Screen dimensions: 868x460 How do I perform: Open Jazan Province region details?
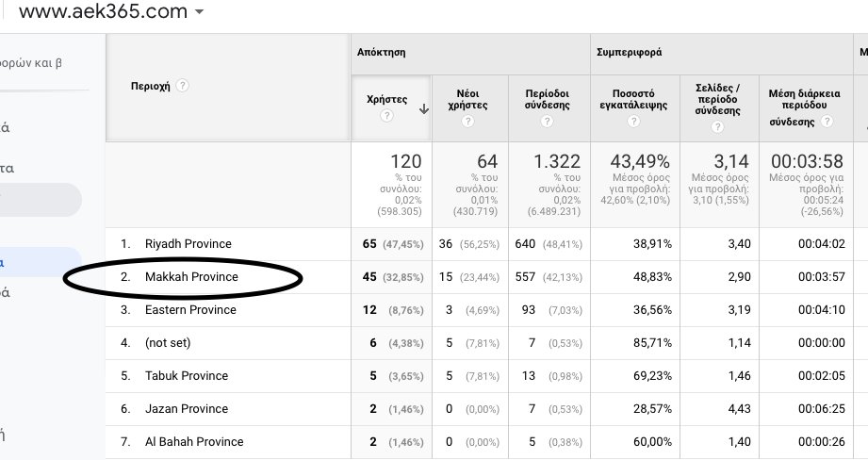186,409
